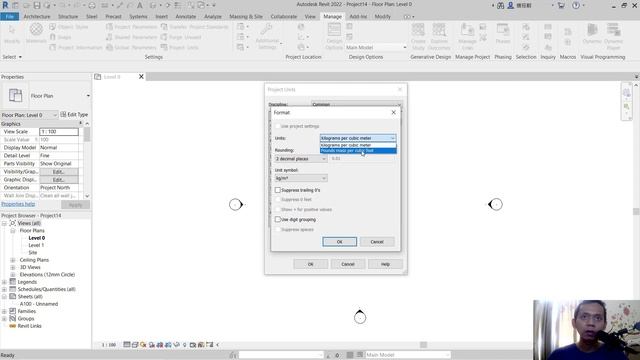Click the Revit 'R' application logo

tap(5, 5)
